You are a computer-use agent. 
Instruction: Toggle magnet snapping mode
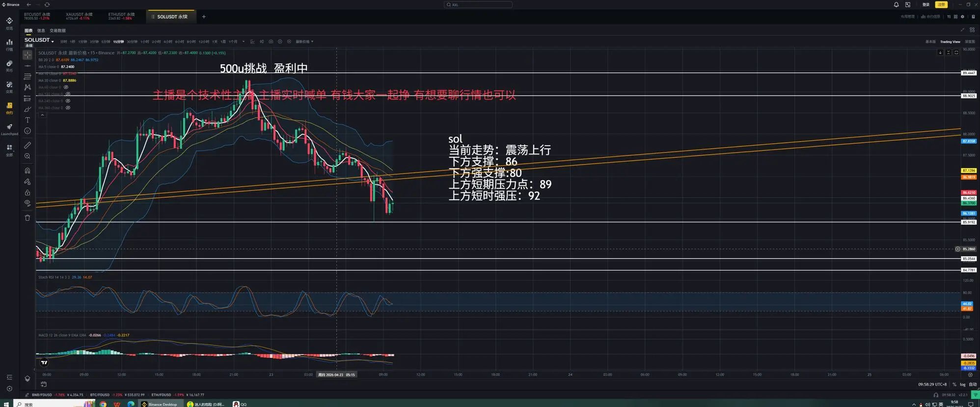click(27, 171)
